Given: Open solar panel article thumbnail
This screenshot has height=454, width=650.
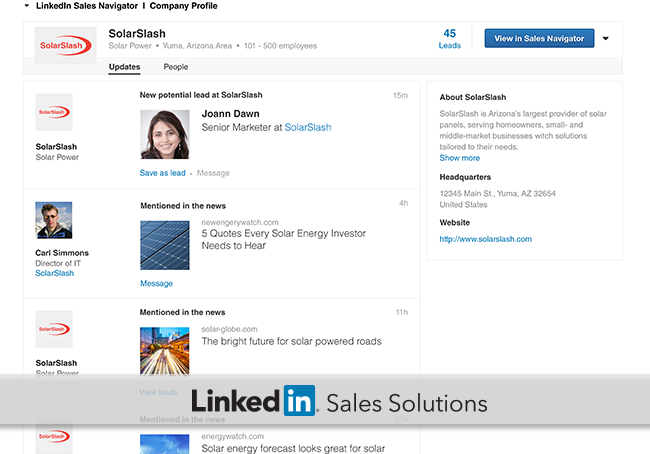Looking at the screenshot, I should (165, 245).
